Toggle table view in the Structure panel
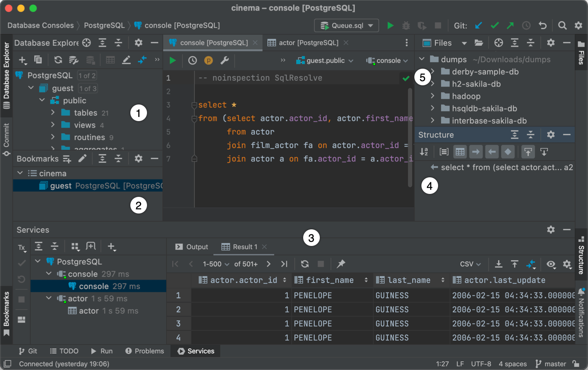 coord(460,151)
